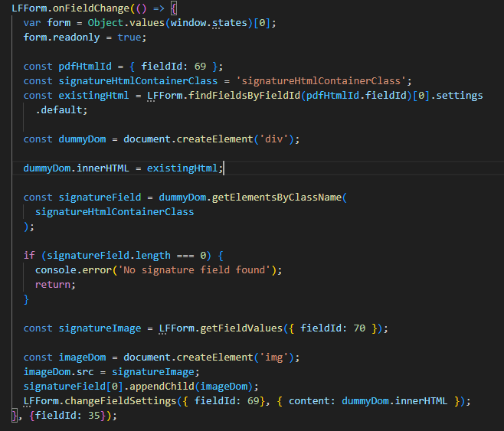Click 'dummyDom' in its const declaration
Screen dimensions: 504x431
82,139
